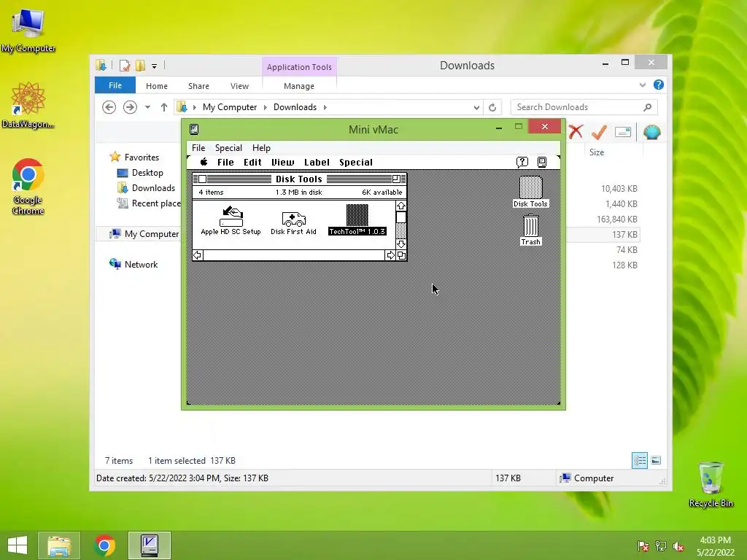Click the Disk Tools scroll left arrow
The image size is (747, 560).
pyautogui.click(x=198, y=255)
